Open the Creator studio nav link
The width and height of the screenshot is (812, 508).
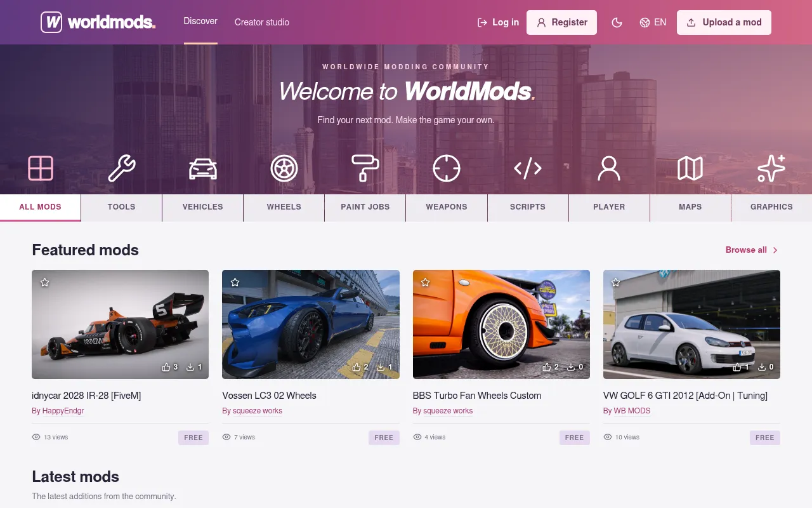click(x=262, y=22)
